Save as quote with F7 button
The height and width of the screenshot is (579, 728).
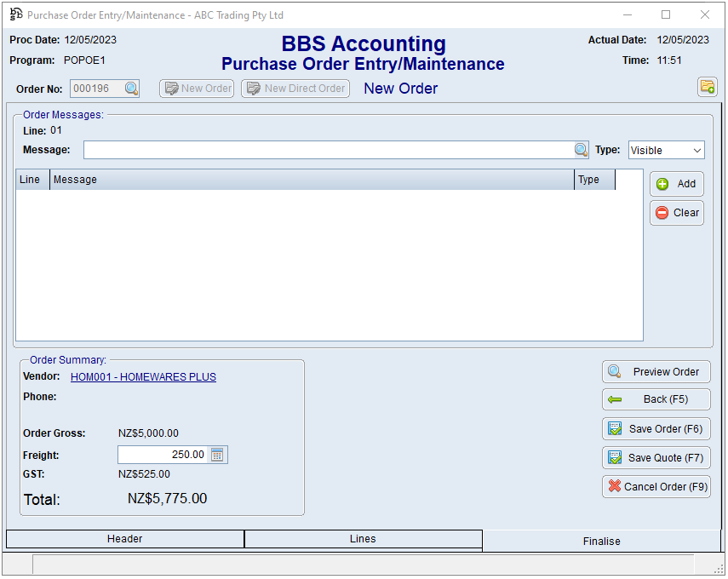(656, 458)
